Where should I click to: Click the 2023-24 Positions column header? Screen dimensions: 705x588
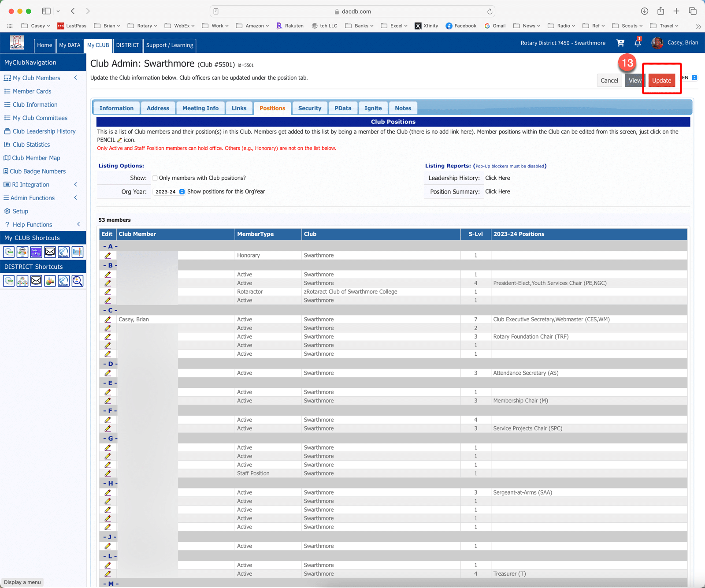click(589, 234)
